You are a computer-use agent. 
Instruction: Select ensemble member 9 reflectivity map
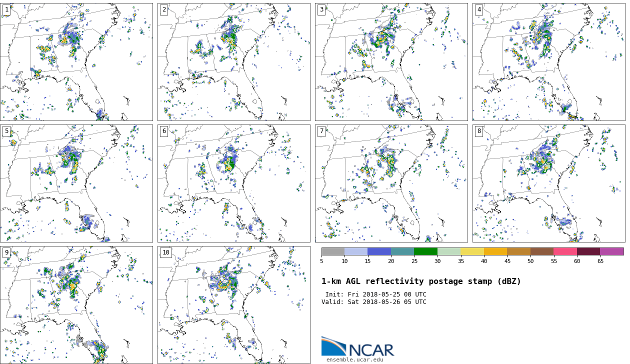[76, 304]
